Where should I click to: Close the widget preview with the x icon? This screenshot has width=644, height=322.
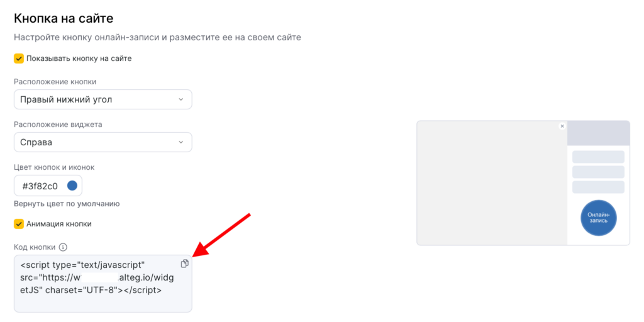tap(562, 126)
